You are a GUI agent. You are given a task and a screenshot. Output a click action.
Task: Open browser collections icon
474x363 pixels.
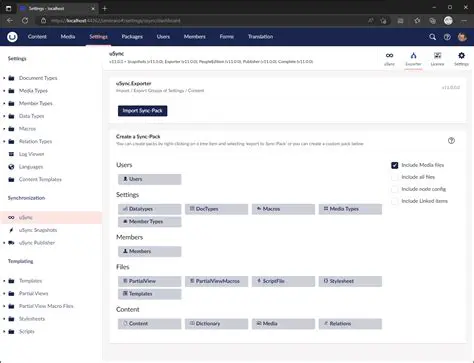433,21
